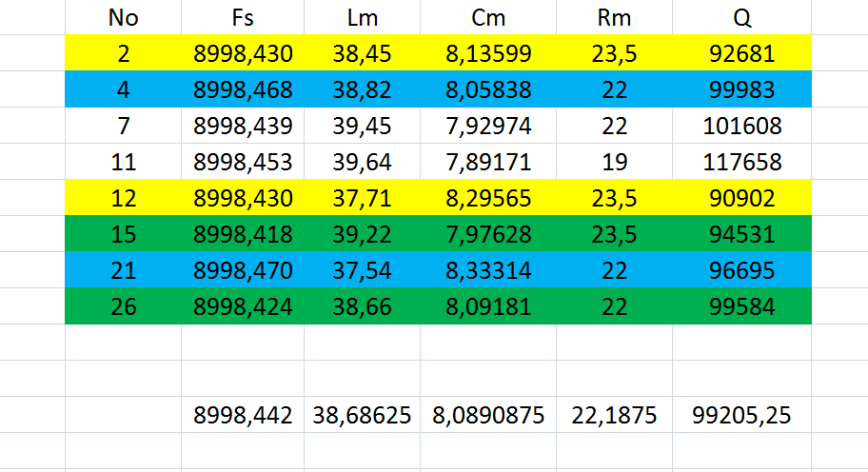Image resolution: width=868 pixels, height=472 pixels.
Task: Select the Cm average 8,0890875
Action: 488,415
